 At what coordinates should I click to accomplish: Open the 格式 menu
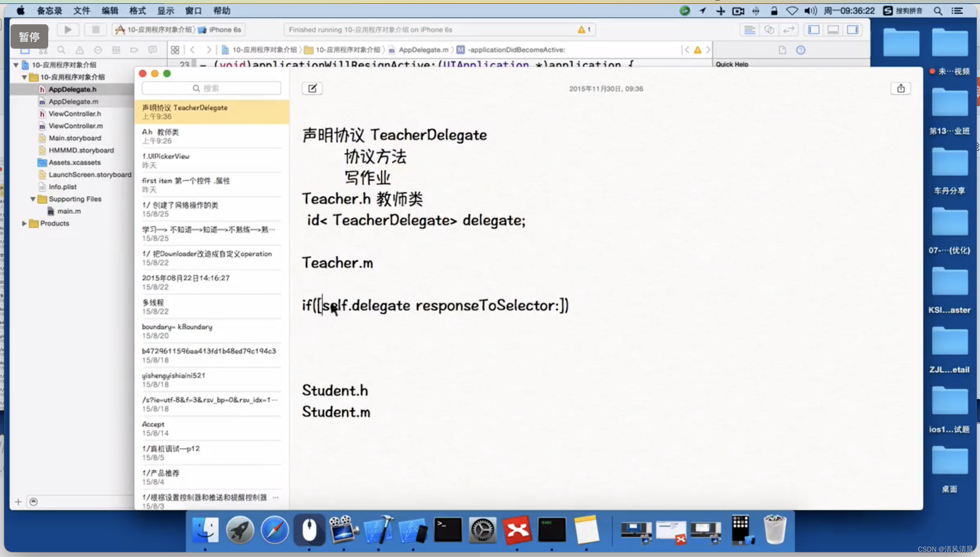tap(137, 11)
